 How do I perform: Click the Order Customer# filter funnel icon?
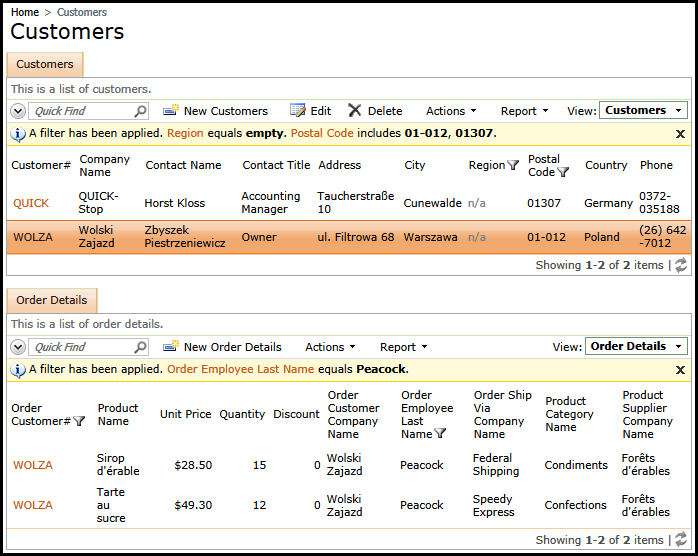pyautogui.click(x=79, y=421)
